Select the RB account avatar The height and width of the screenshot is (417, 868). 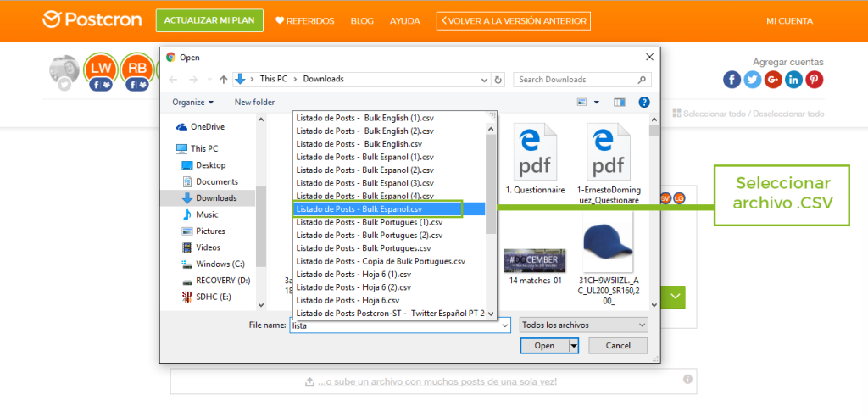point(136,69)
